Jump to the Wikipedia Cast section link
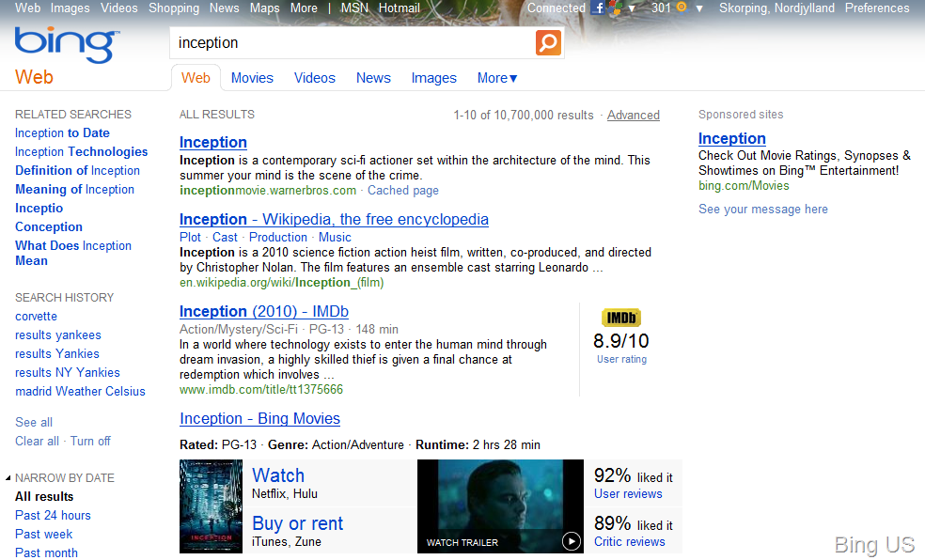The height and width of the screenshot is (560, 925). click(x=225, y=237)
